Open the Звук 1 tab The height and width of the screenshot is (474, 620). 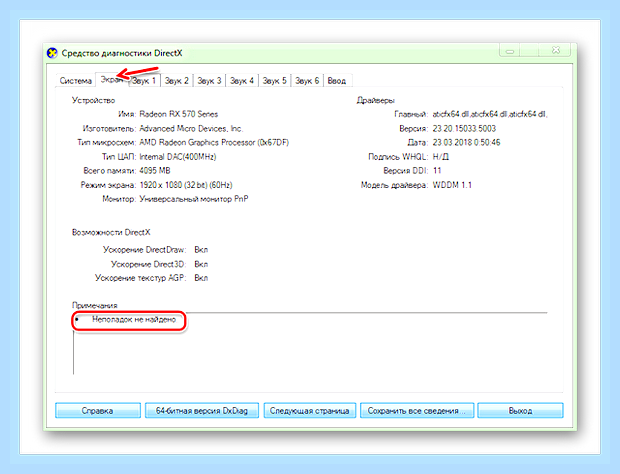tap(144, 81)
